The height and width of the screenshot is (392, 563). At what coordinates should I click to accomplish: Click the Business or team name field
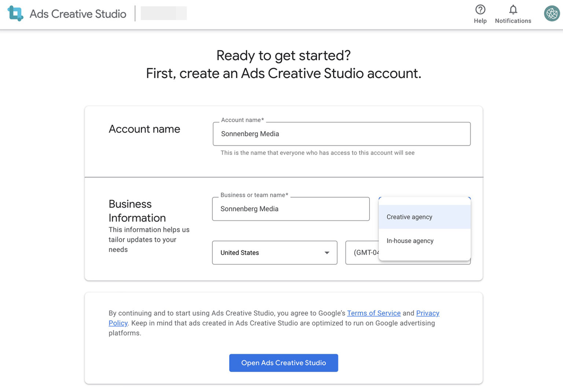(x=290, y=209)
